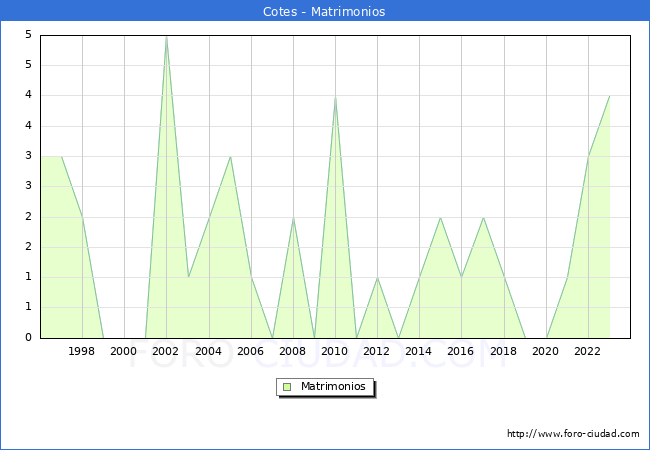Viewport: 650px width, 450px height.
Task: Click the 2012 x-axis year label
Action: tap(377, 351)
